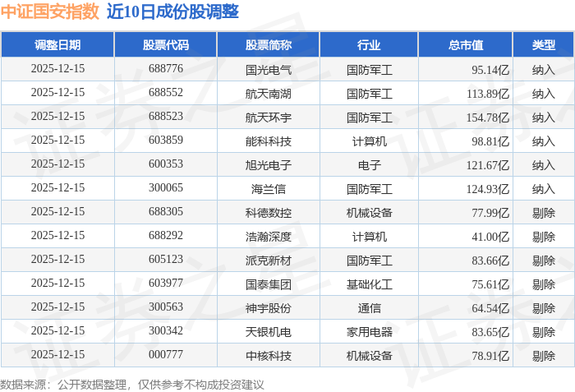Click market value 83.66亿

pos(490,261)
